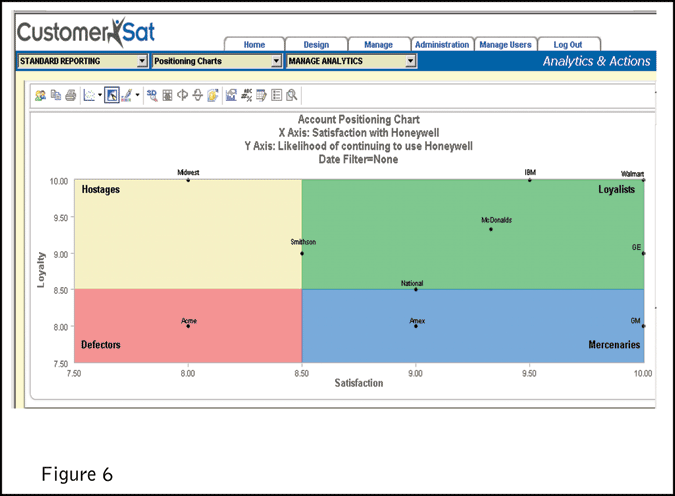Click the printer icon in the chart toolbar
The image size is (675, 496).
[69, 96]
